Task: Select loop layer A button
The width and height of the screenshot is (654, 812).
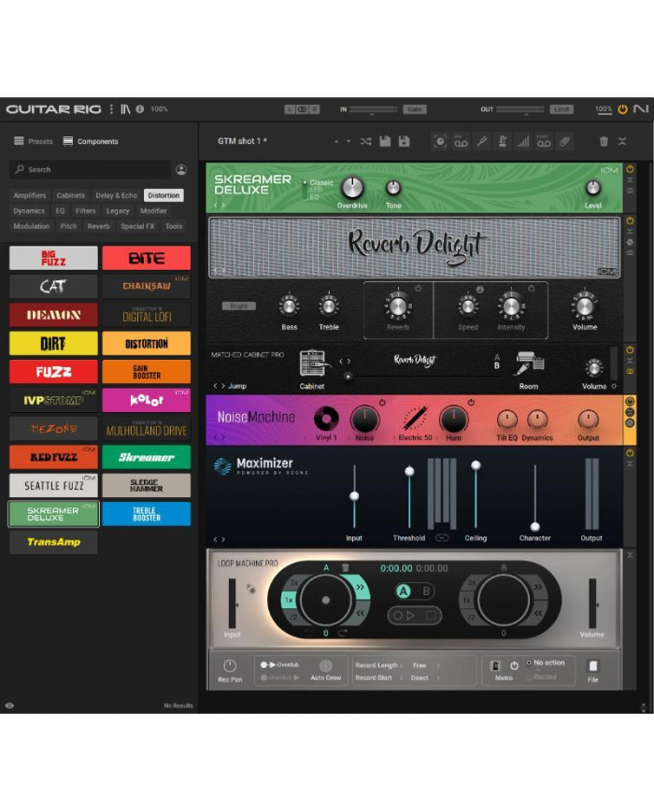Action: [x=404, y=591]
